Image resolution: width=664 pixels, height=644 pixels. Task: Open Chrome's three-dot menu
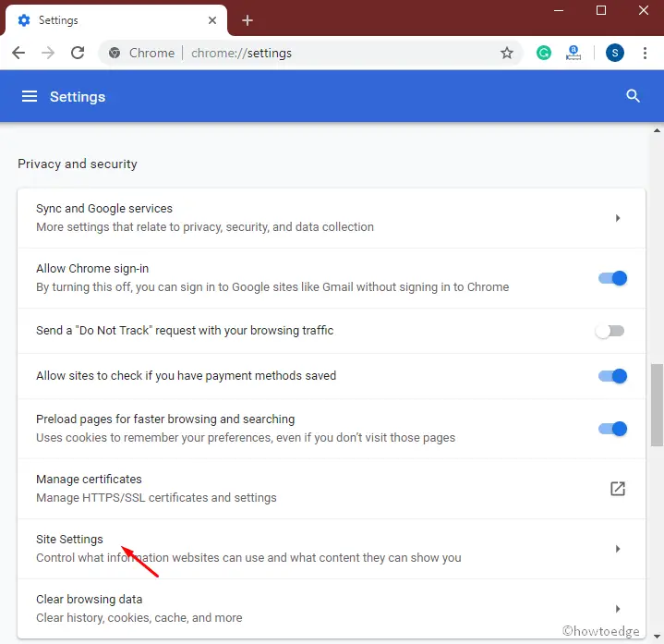[x=645, y=53]
